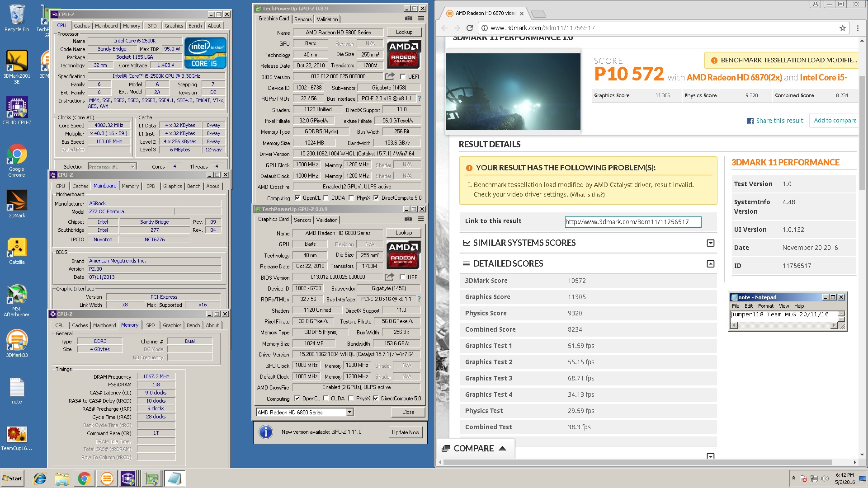Toggle OpenCL checkbox in bottom GPU-Z
The image size is (868, 488).
pos(297,399)
